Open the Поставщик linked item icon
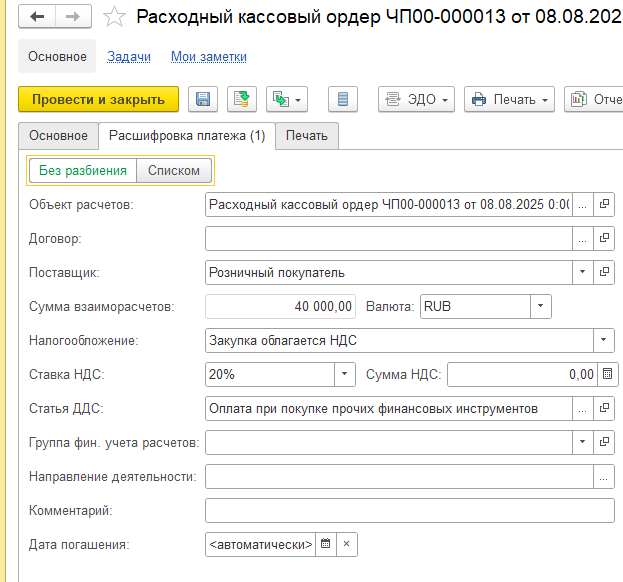623x582 pixels. click(x=604, y=273)
